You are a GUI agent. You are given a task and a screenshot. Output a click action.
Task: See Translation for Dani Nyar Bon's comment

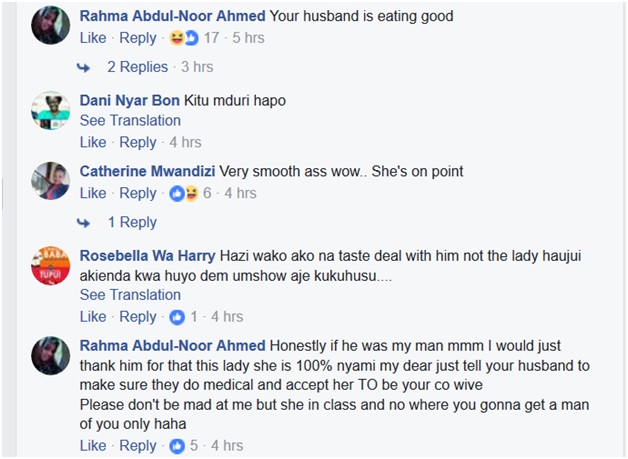tap(130, 121)
